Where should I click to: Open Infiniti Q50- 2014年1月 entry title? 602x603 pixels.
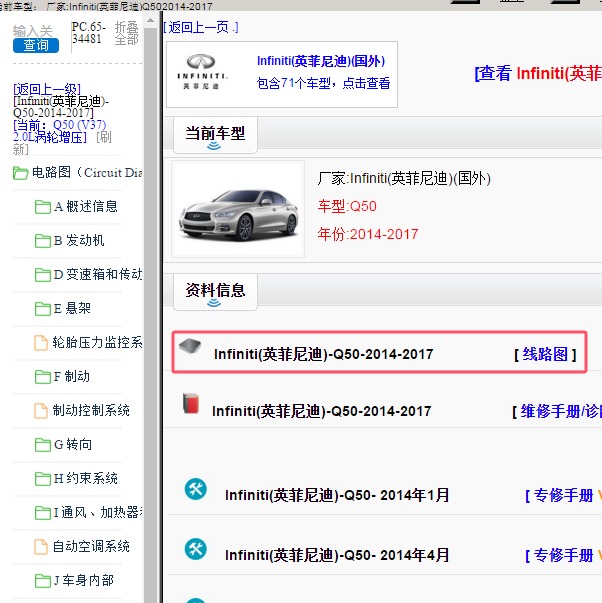point(337,495)
